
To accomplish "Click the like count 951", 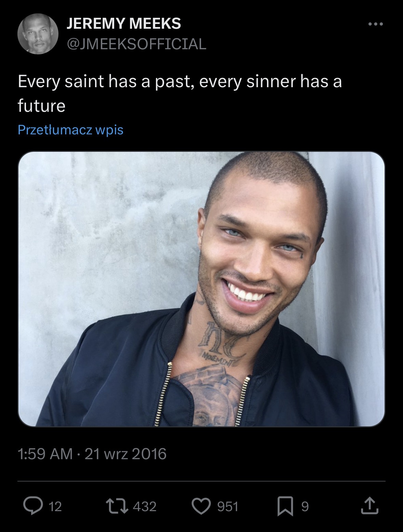I will click(228, 506).
